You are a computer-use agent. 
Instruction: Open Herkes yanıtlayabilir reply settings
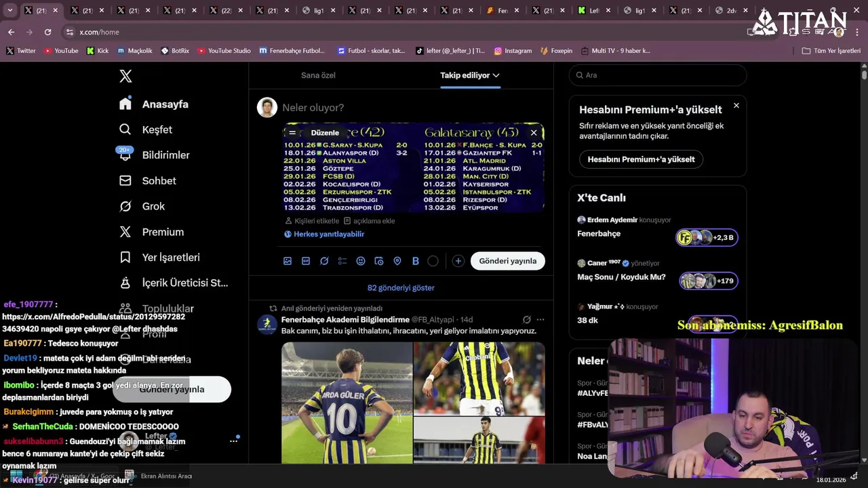point(324,234)
